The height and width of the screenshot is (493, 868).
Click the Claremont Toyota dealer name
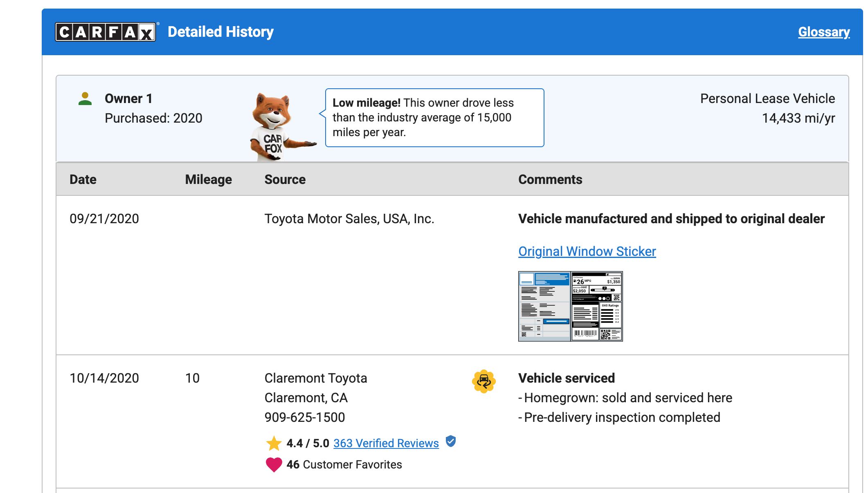316,378
